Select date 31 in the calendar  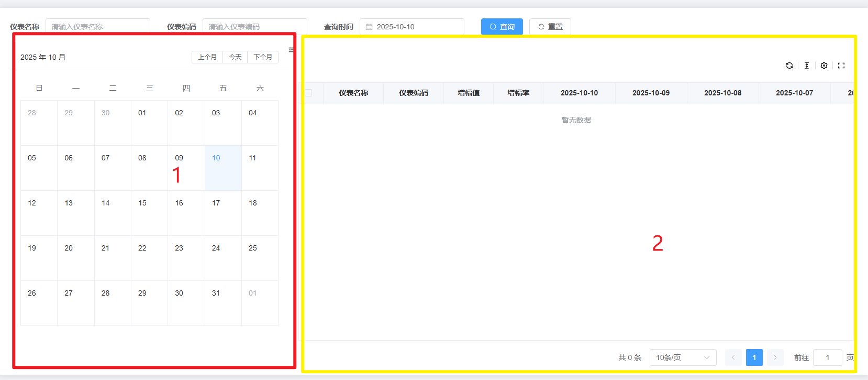pyautogui.click(x=223, y=303)
